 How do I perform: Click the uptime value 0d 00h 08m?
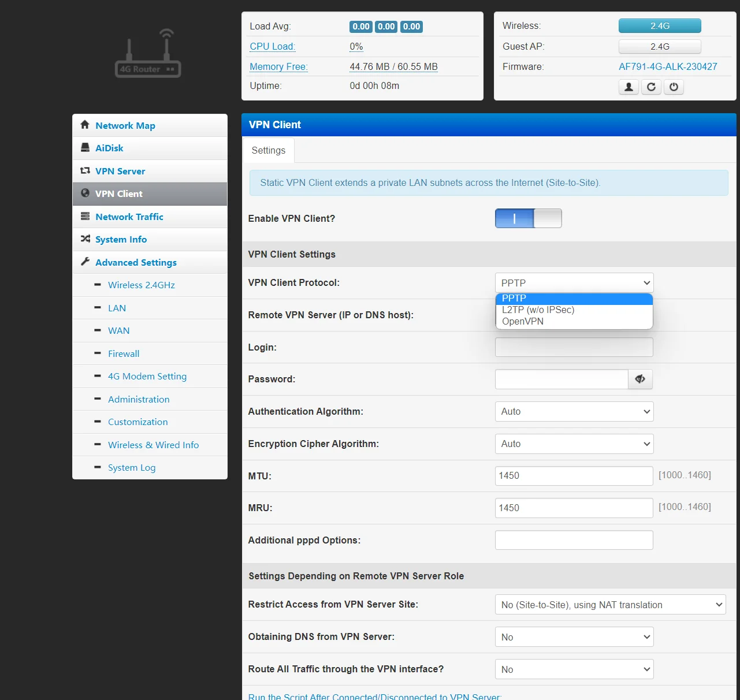coord(374,85)
